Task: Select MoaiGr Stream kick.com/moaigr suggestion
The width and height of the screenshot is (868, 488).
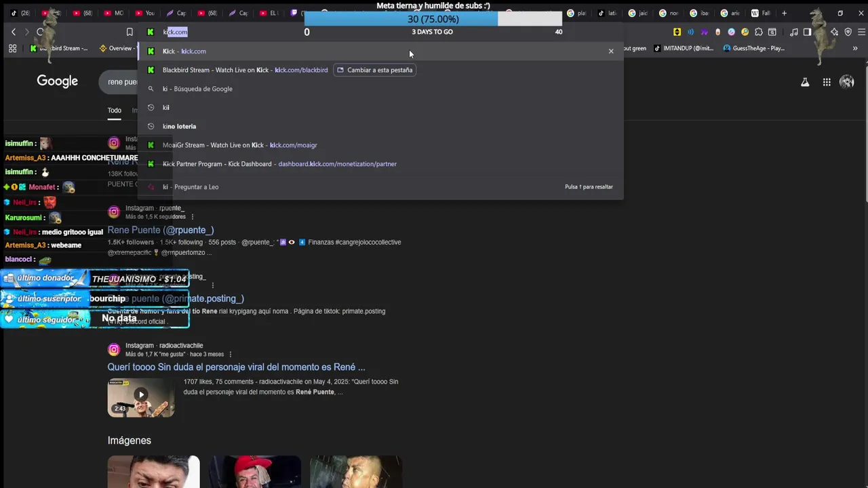Action: click(x=380, y=145)
